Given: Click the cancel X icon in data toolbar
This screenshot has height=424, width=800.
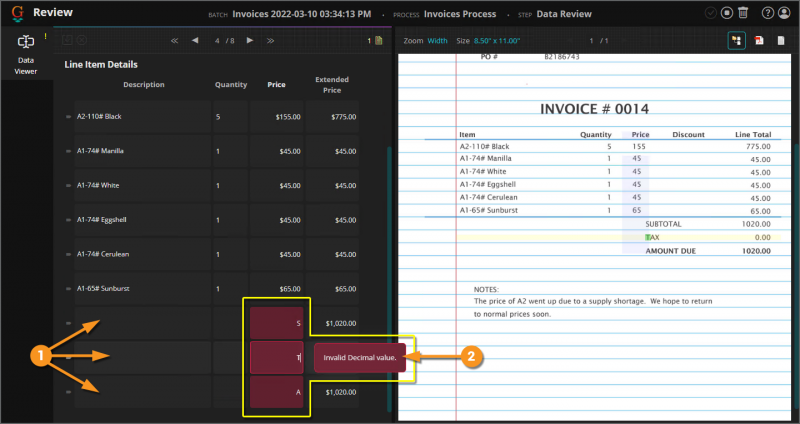Looking at the screenshot, I should (x=82, y=40).
